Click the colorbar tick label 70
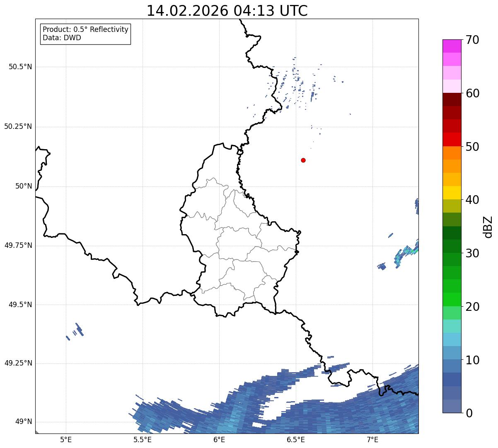Screen dimensions: 498x448 point(472,40)
